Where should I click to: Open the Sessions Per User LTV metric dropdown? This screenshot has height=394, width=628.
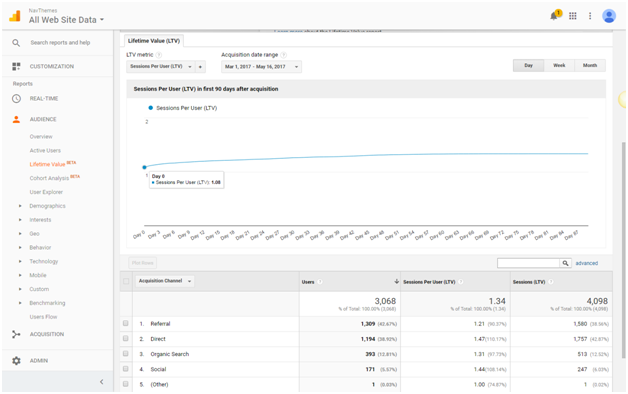pyautogui.click(x=161, y=67)
